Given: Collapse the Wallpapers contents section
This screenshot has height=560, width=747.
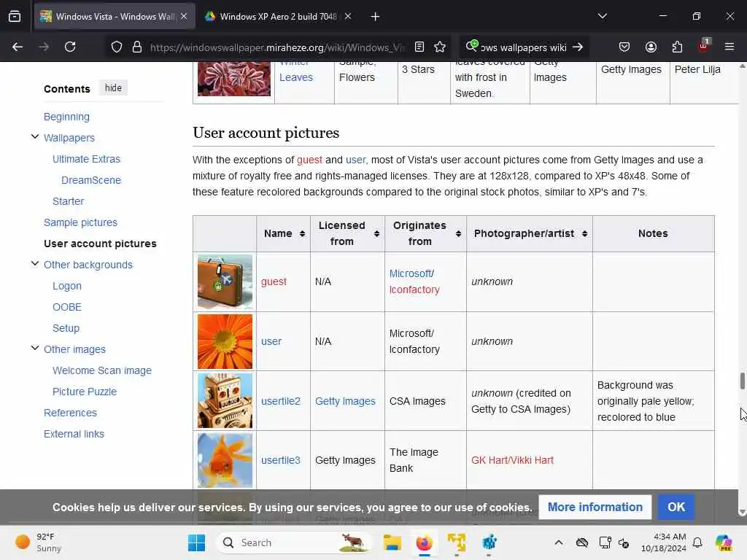Looking at the screenshot, I should (35, 136).
